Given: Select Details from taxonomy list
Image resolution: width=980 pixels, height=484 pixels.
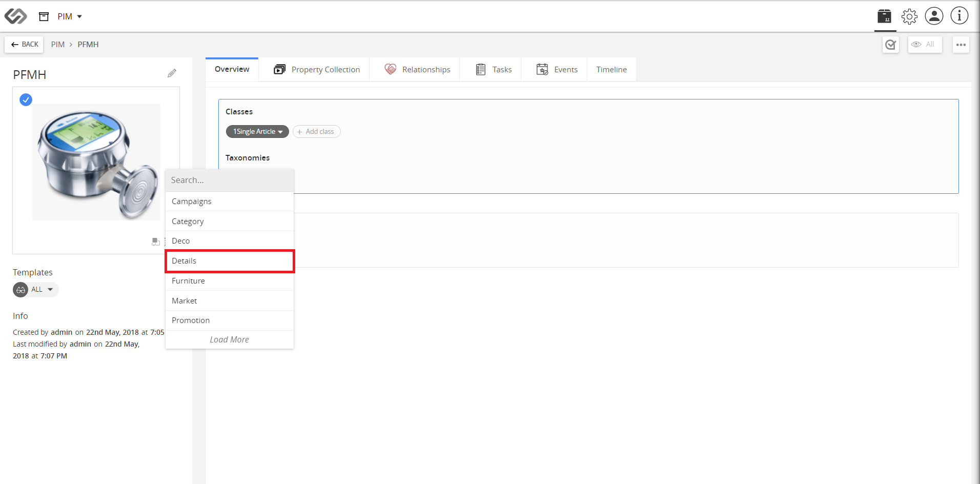Looking at the screenshot, I should [x=230, y=261].
